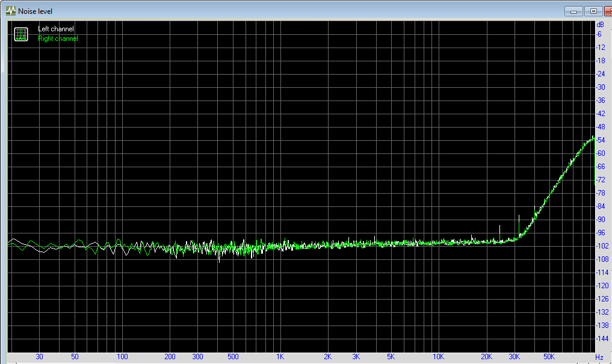The height and width of the screenshot is (364, 612).
Task: Click the 1K frequency axis label
Action: tap(280, 357)
